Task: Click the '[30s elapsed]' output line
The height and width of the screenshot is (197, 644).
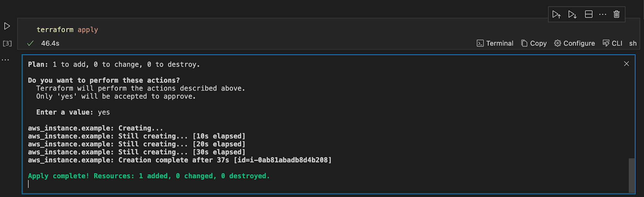Action: point(137,152)
